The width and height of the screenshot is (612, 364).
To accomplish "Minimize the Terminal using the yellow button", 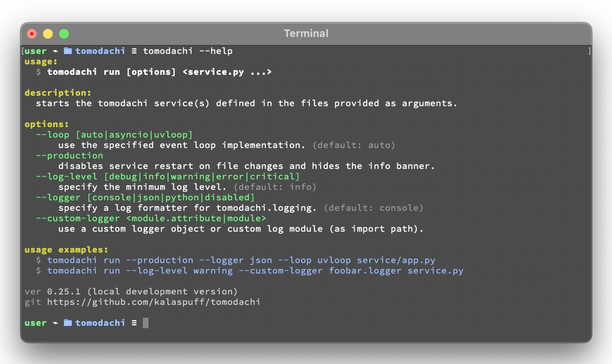I will point(48,34).
